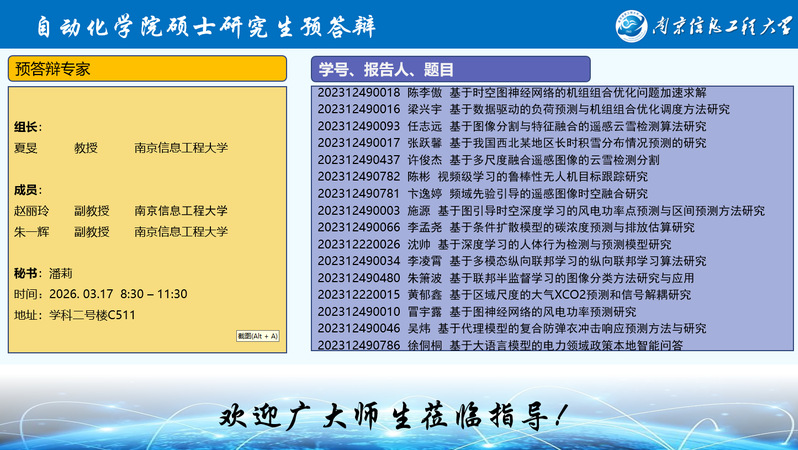This screenshot has width=798, height=450.
Task: Click the row with ID 202312490437
Action: click(488, 159)
